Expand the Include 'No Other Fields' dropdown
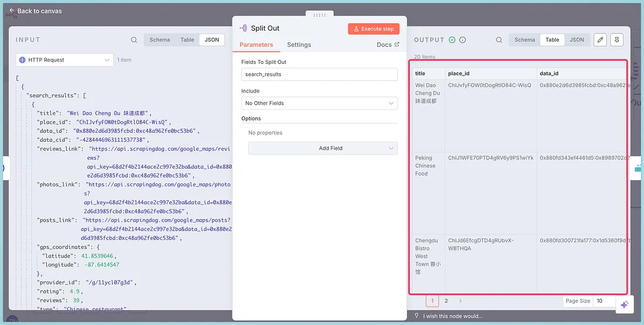The height and width of the screenshot is (325, 644). (319, 103)
